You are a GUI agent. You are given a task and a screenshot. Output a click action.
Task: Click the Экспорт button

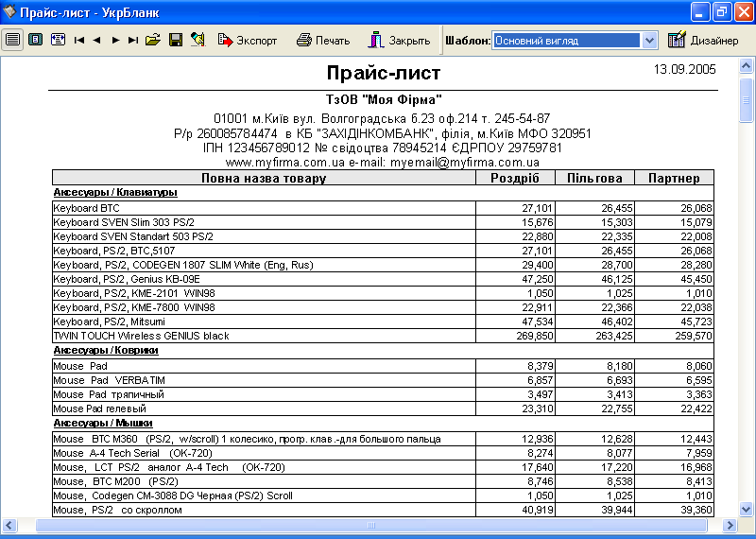(x=248, y=40)
